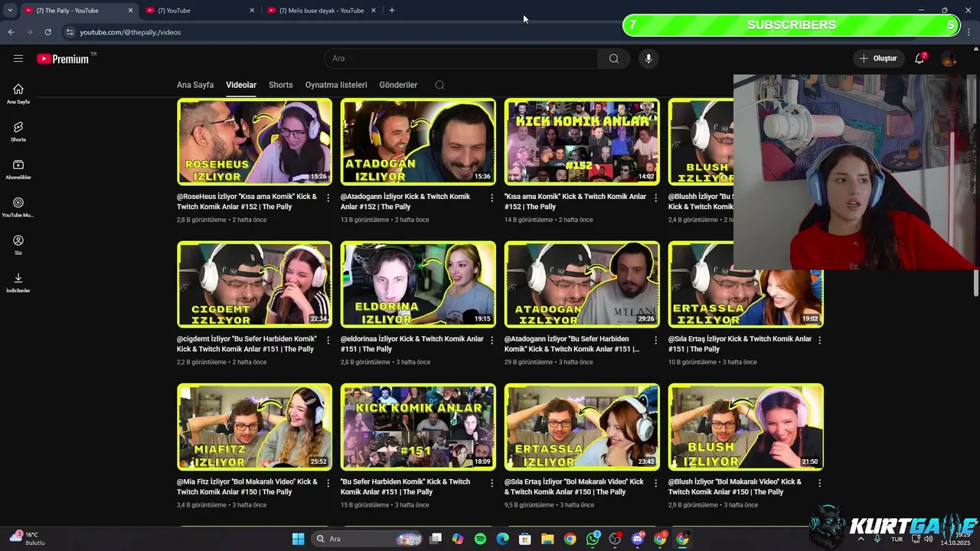Open options for RoseHeus #152 video
The height and width of the screenshot is (551, 980).
pos(328,197)
